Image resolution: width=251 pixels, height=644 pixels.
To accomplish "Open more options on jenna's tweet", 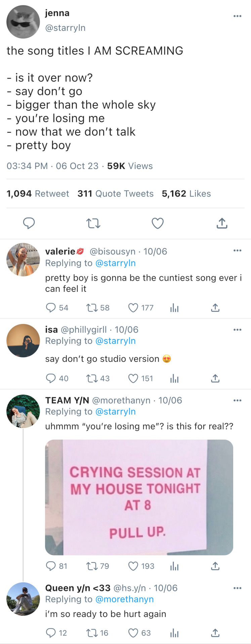I will (x=237, y=16).
